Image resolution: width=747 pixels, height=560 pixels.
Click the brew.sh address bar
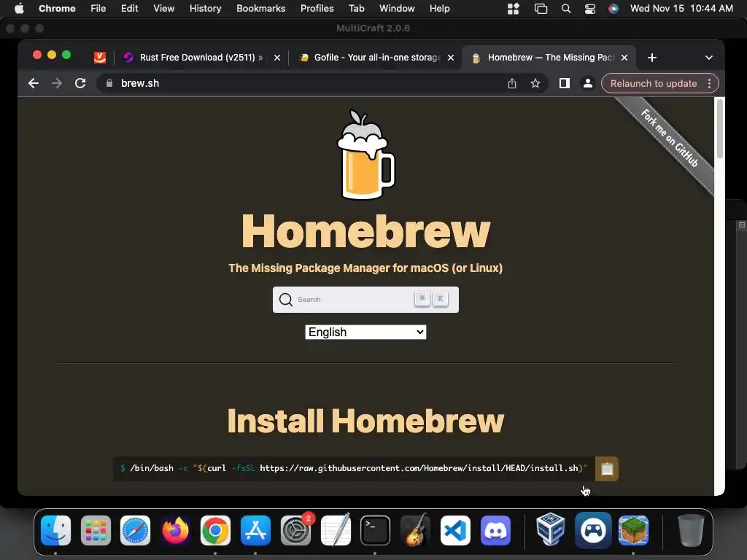[x=305, y=83]
